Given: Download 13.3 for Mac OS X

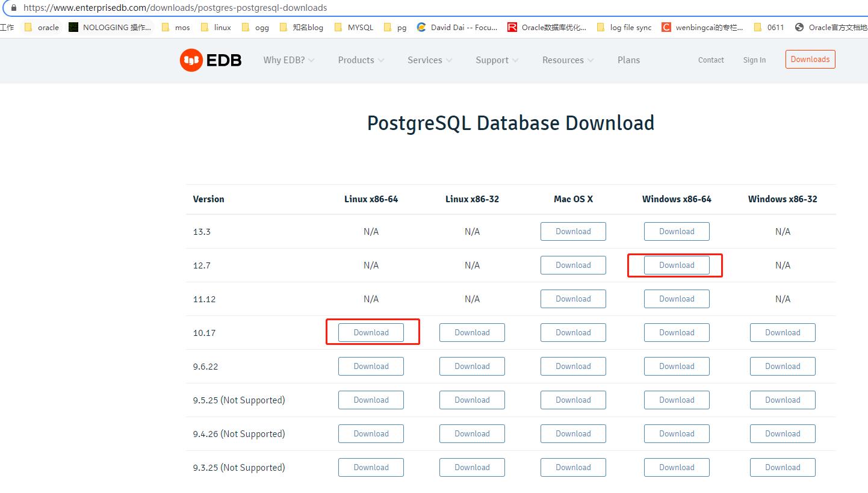Looking at the screenshot, I should [x=573, y=231].
